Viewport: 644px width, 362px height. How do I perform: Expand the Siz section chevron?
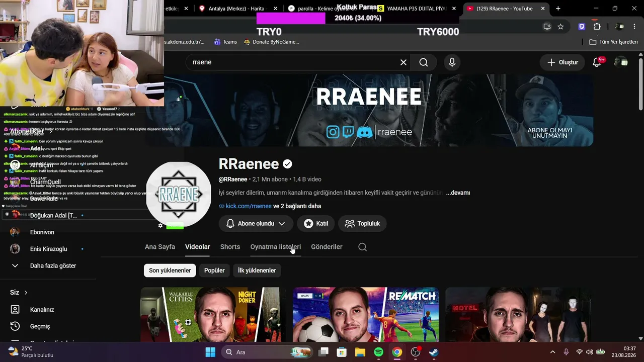pyautogui.click(x=26, y=293)
